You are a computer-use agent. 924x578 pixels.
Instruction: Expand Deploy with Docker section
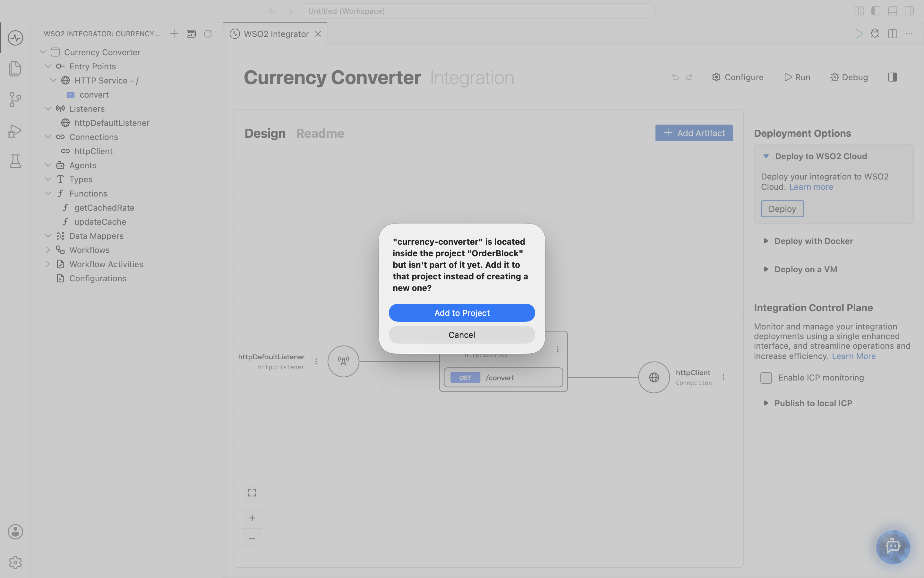click(x=766, y=241)
